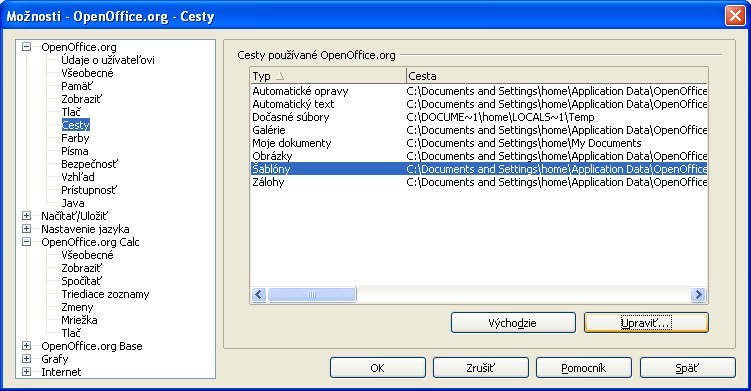Select the Automatický text row
This screenshot has height=391, width=751.
coord(479,104)
